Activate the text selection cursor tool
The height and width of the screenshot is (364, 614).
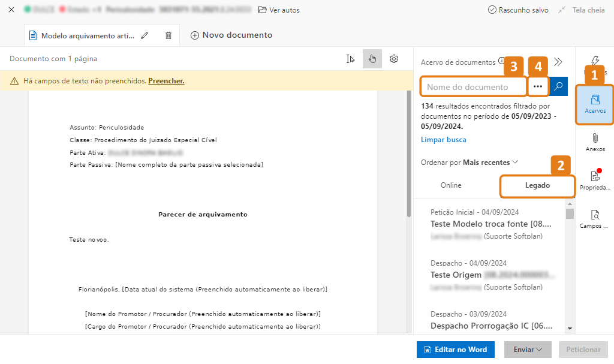[x=351, y=59]
